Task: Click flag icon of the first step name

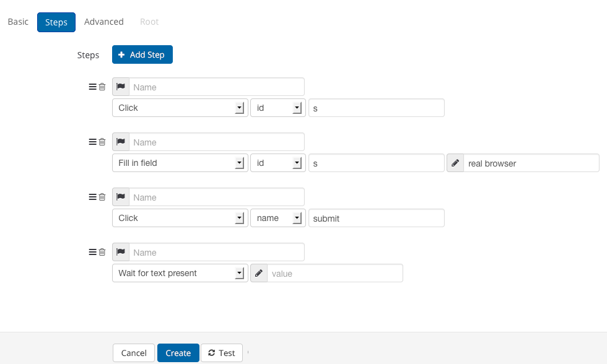Action: (121, 87)
